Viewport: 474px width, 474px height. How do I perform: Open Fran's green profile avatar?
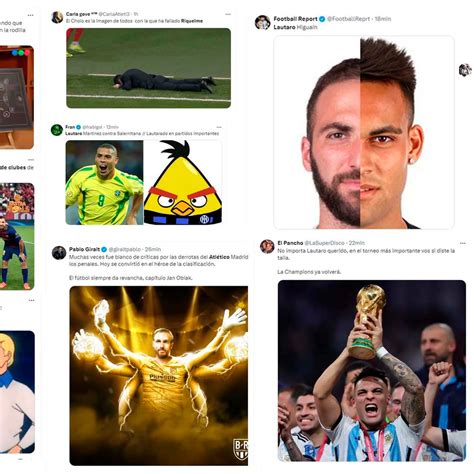pos(57,130)
